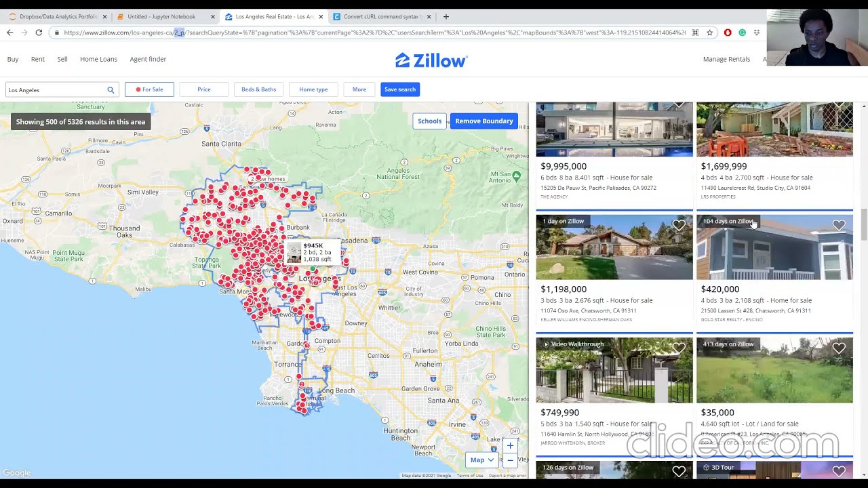Screen dimensions: 868x488
Task: Toggle the Schools overlay on map
Action: pyautogui.click(x=429, y=121)
